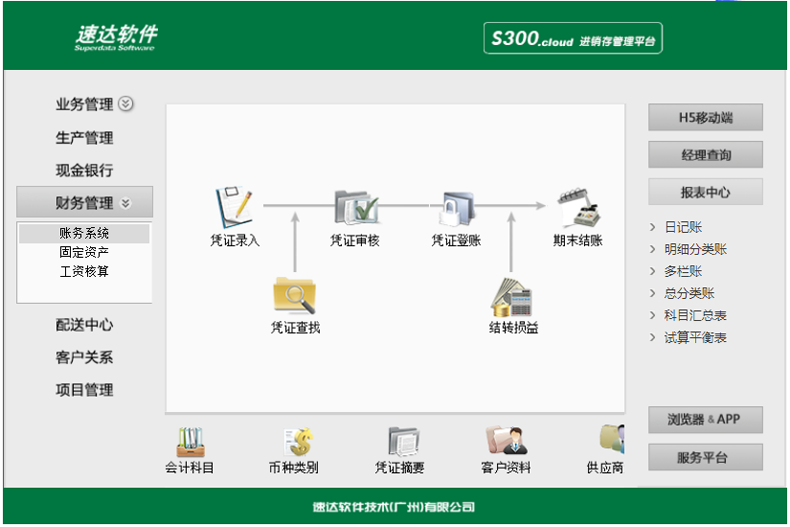Expand the 科目汇总表 report arrow
This screenshot has height=527, width=790.
pyautogui.click(x=652, y=315)
